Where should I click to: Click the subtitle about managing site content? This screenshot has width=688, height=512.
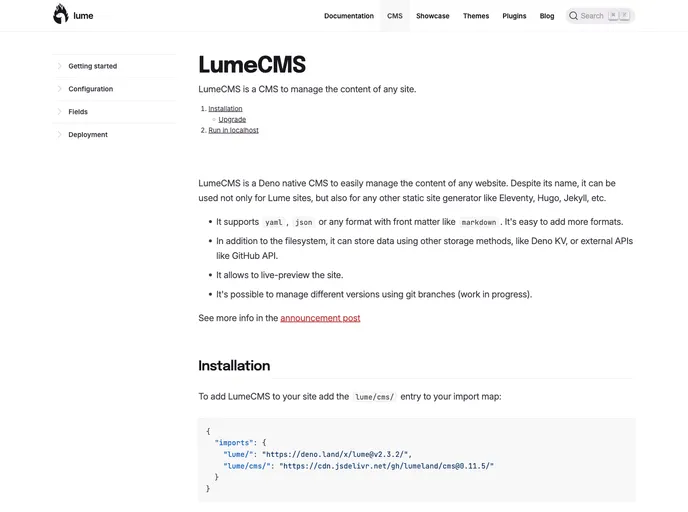coord(307,89)
